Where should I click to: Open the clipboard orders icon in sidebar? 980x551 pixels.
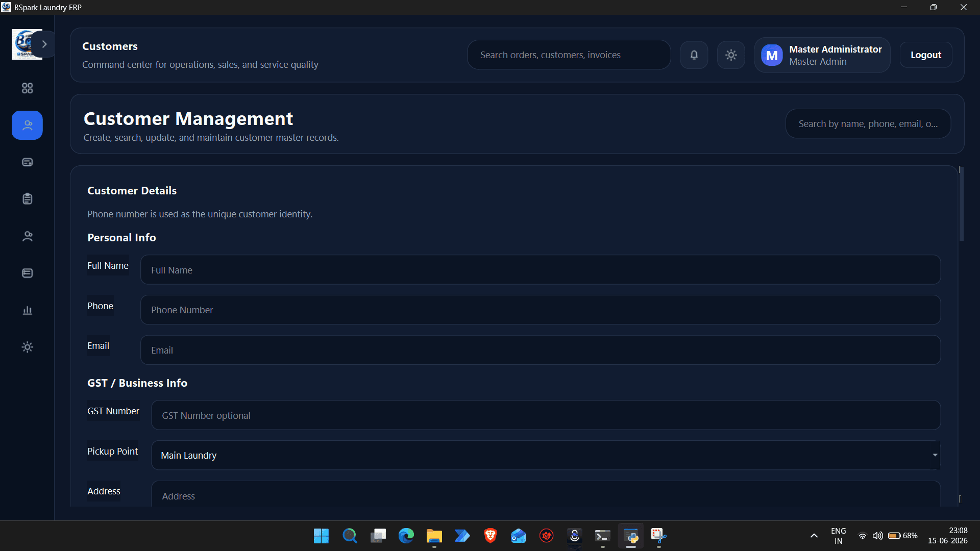(28, 199)
